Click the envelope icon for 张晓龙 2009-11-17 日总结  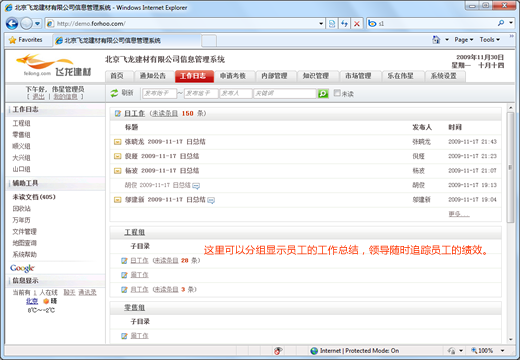pyautogui.click(x=117, y=142)
